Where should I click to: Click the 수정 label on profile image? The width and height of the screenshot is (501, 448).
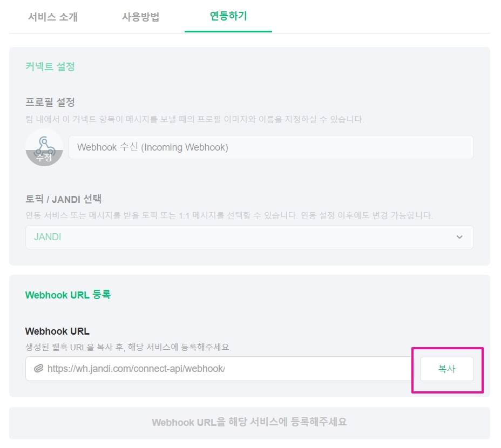[x=44, y=158]
